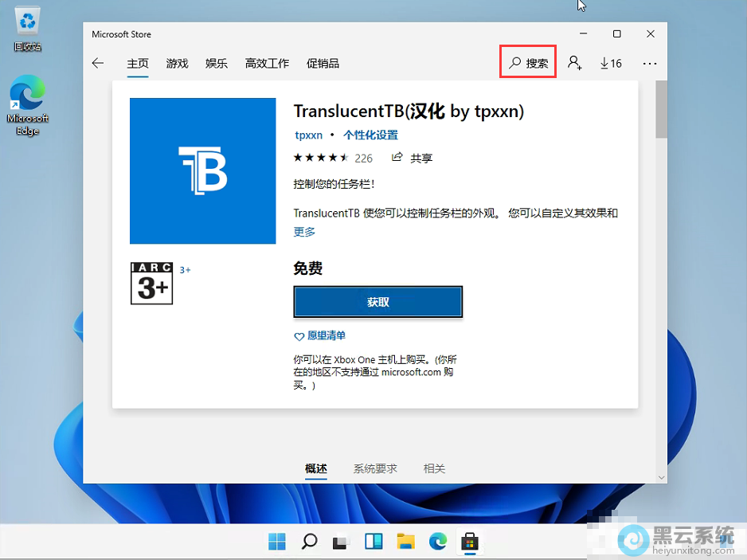Launch Microsoft Edge from the taskbar
Image resolution: width=747 pixels, height=560 pixels.
tap(438, 541)
